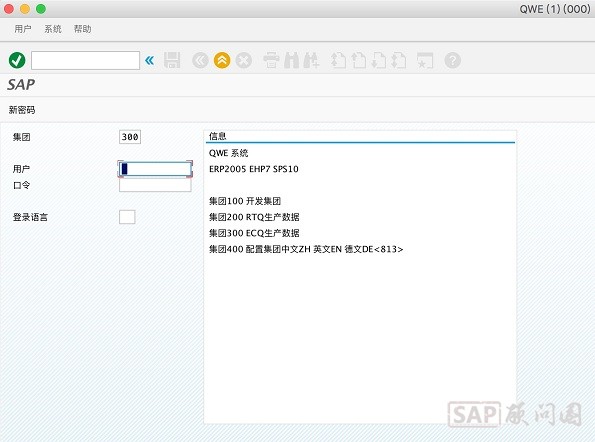Click the 口令 field label
This screenshot has height=442, width=595.
(22, 185)
